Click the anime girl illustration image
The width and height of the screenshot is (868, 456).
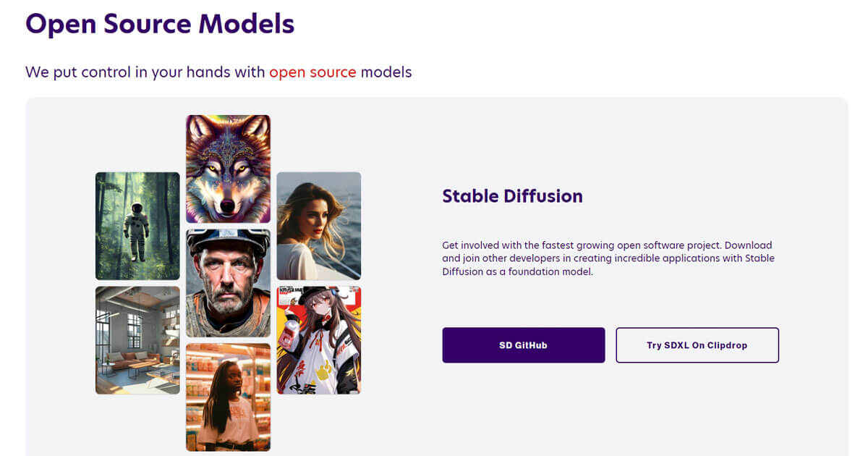pyautogui.click(x=319, y=340)
